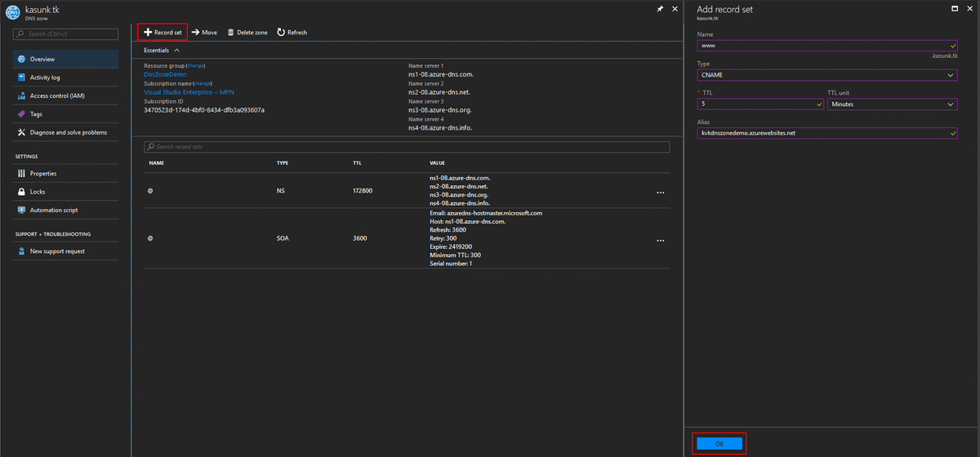The height and width of the screenshot is (457, 980).
Task: Click the @ name icon in SOA row
Action: [x=150, y=238]
